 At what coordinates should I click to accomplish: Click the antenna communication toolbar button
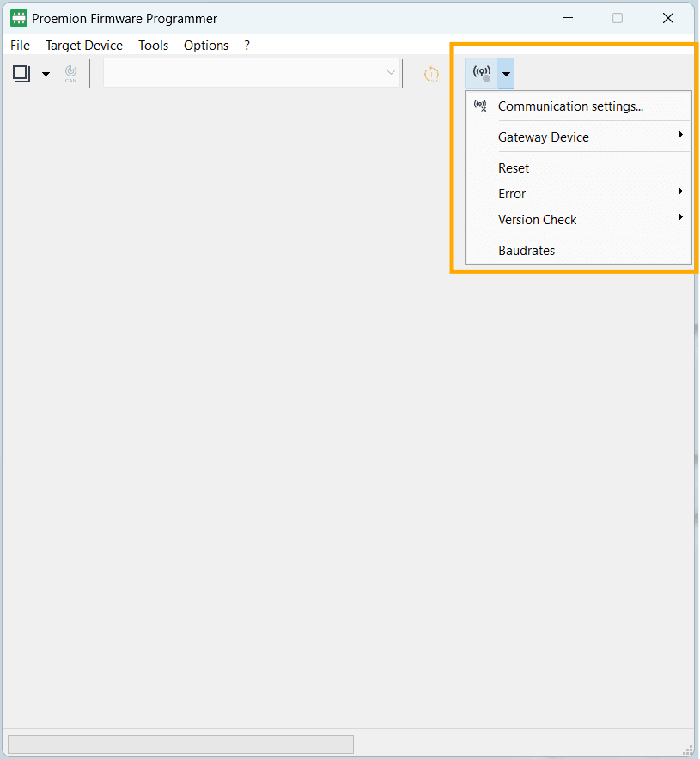(x=483, y=74)
